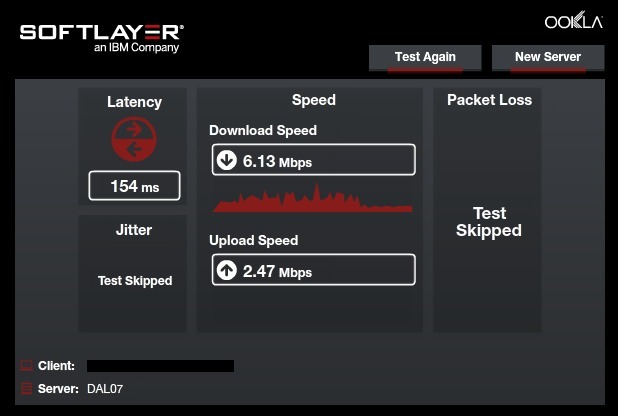Click the red latency arrows icon
Image resolution: width=618 pixels, height=416 pixels.
click(x=134, y=139)
